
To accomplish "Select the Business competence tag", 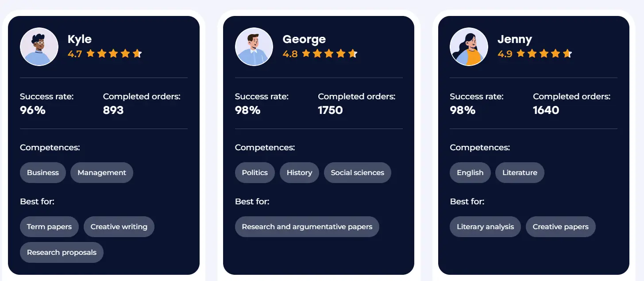I will [43, 173].
